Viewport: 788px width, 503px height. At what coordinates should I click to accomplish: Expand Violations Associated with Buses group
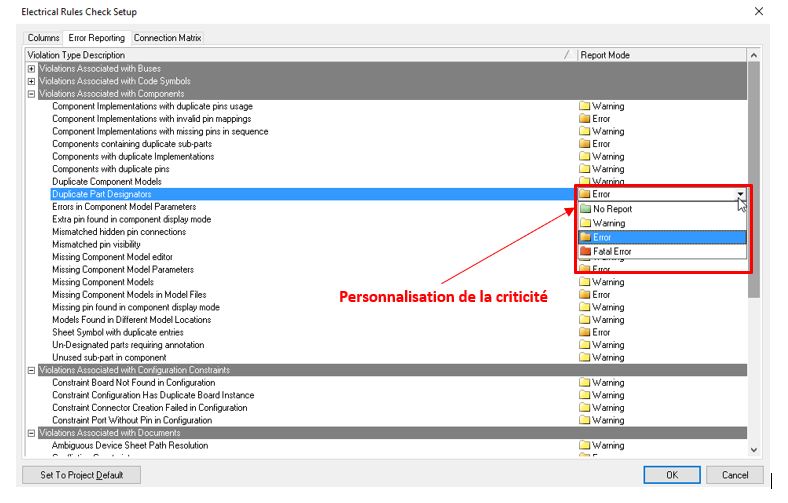point(31,69)
